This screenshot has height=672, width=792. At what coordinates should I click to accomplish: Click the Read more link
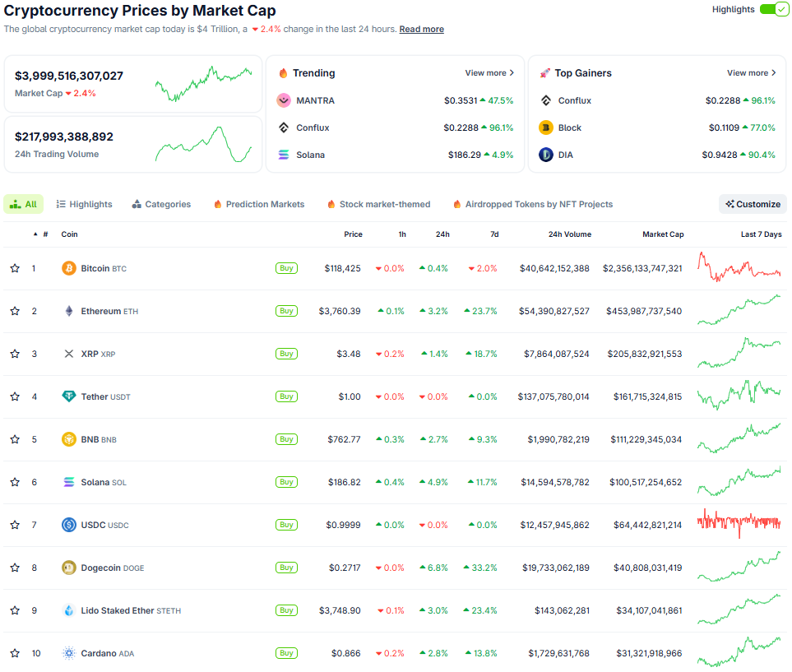(422, 29)
